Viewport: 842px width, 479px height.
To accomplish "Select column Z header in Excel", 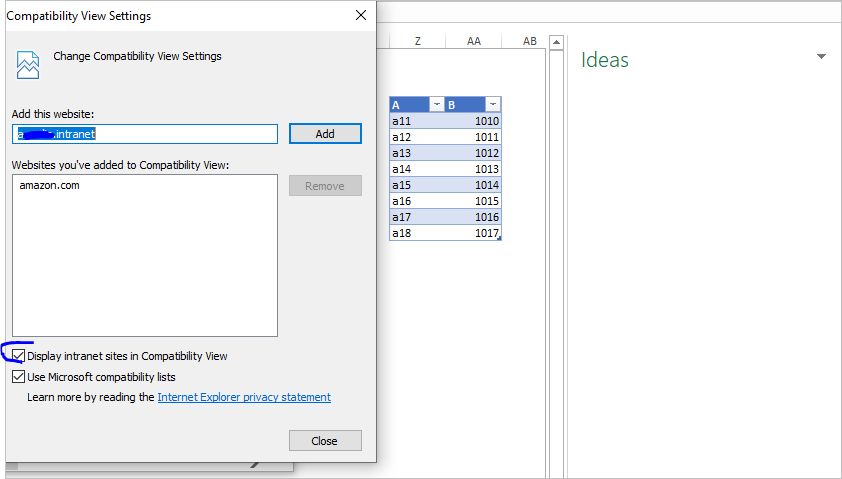I will tap(417, 41).
